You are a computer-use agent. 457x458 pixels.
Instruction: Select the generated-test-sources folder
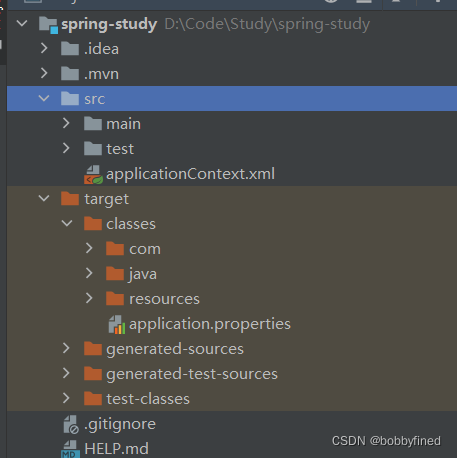[192, 374]
